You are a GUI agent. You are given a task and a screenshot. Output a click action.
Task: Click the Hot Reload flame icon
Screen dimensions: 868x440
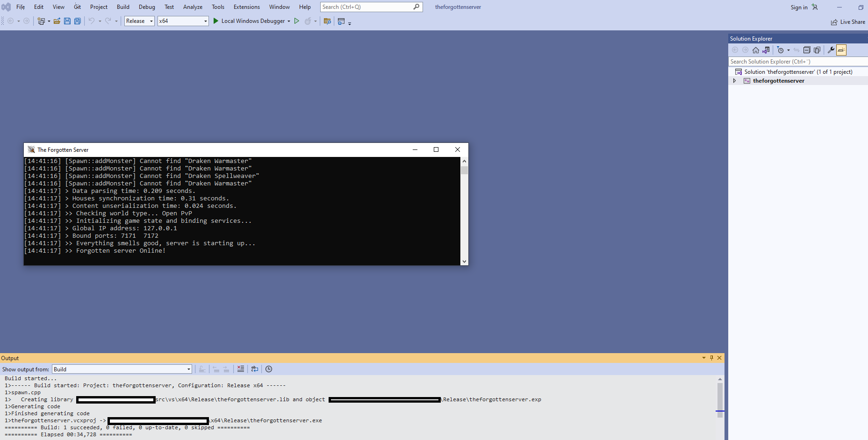coord(308,21)
